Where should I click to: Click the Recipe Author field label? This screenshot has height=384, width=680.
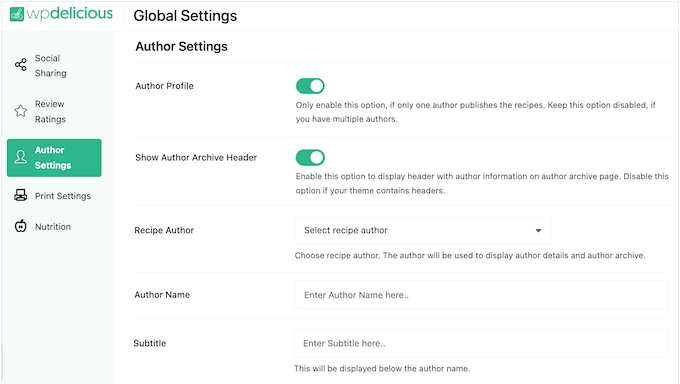[164, 230]
